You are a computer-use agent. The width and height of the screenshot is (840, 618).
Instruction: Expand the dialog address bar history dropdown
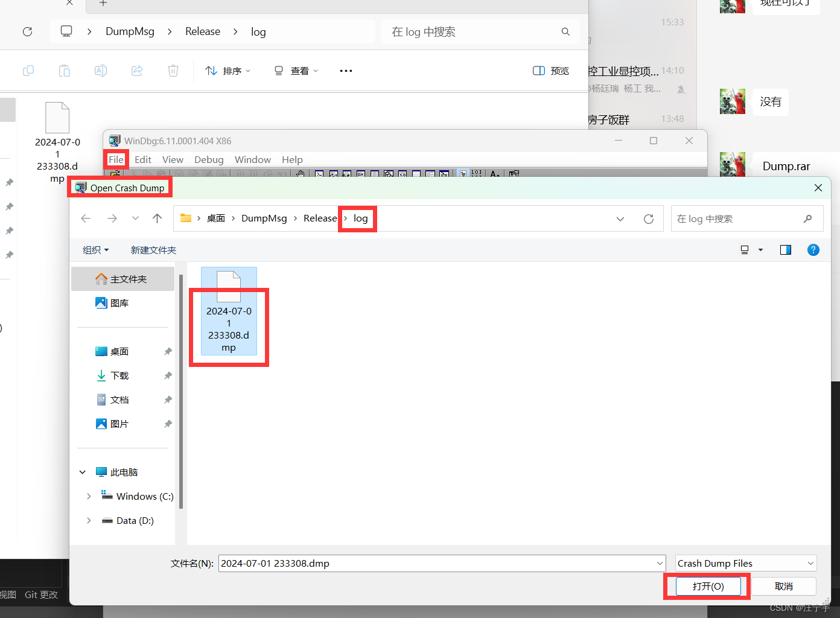620,218
